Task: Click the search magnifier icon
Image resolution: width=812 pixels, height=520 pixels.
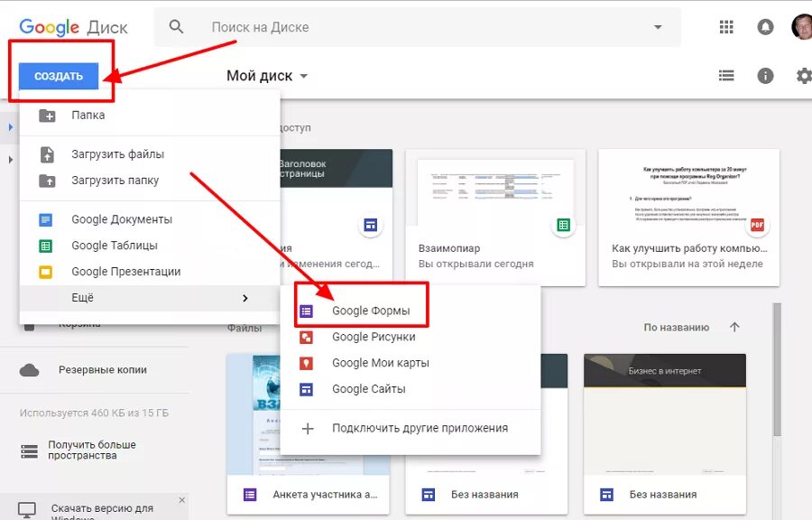Action: click(176, 26)
